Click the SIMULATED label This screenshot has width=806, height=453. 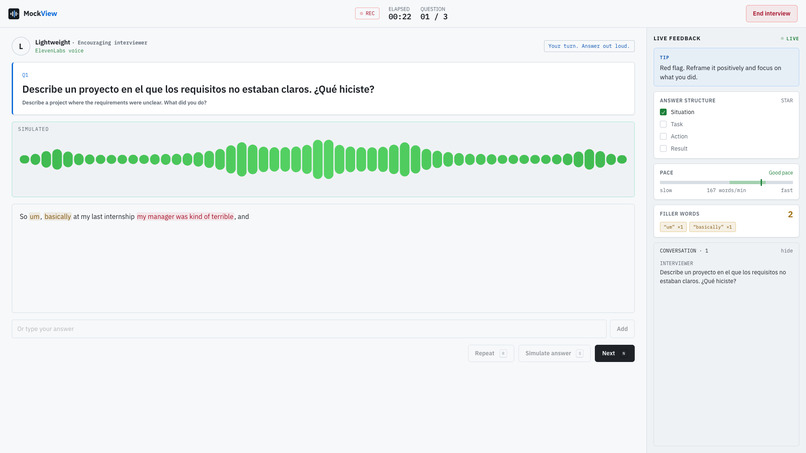[33, 129]
